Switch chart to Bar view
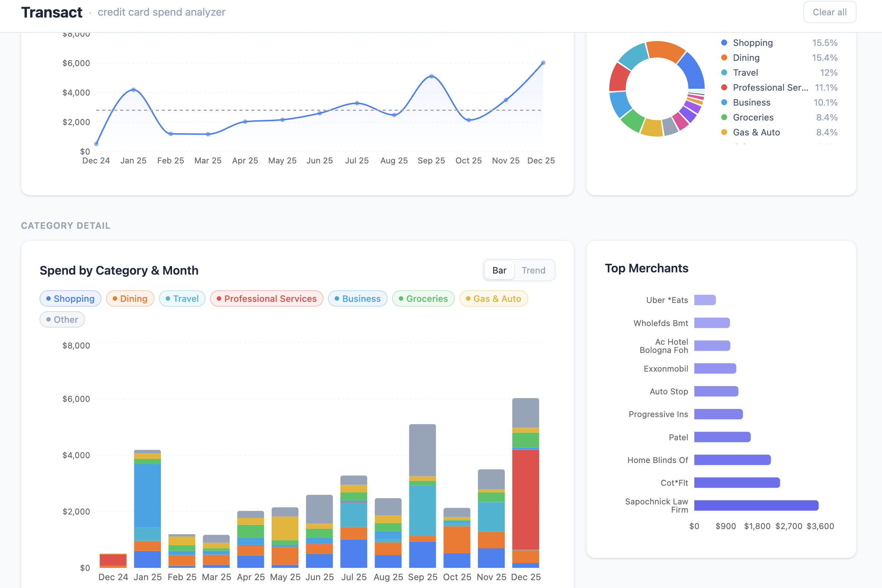The image size is (882, 588). (499, 270)
